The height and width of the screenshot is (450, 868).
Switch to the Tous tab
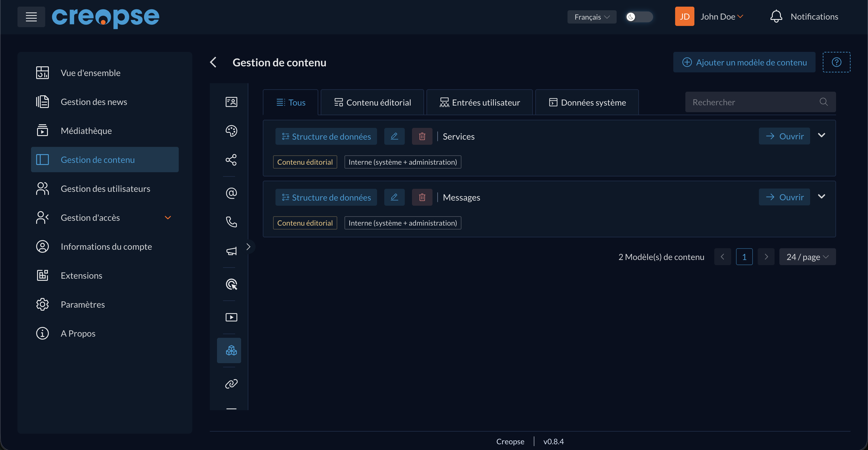tap(291, 103)
